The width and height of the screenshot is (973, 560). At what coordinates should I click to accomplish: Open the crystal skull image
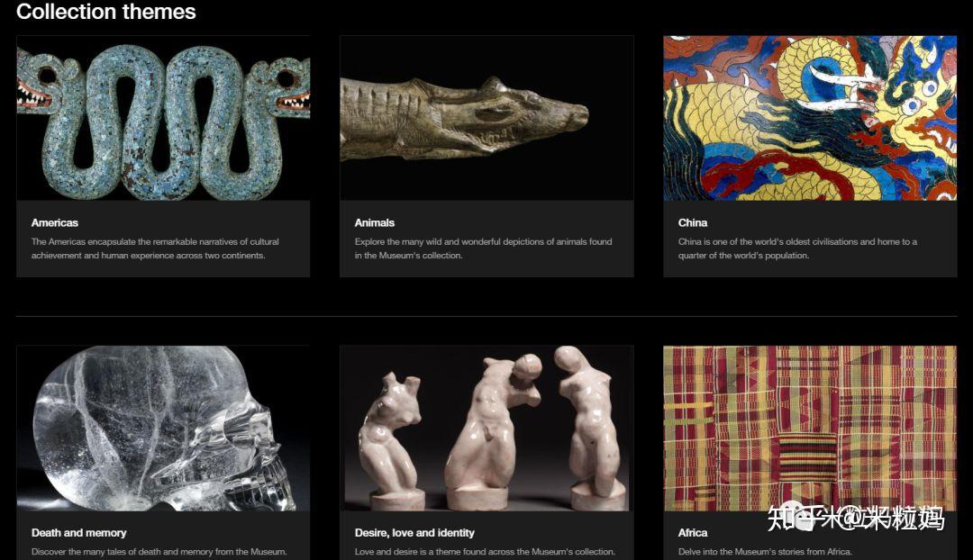(163, 428)
